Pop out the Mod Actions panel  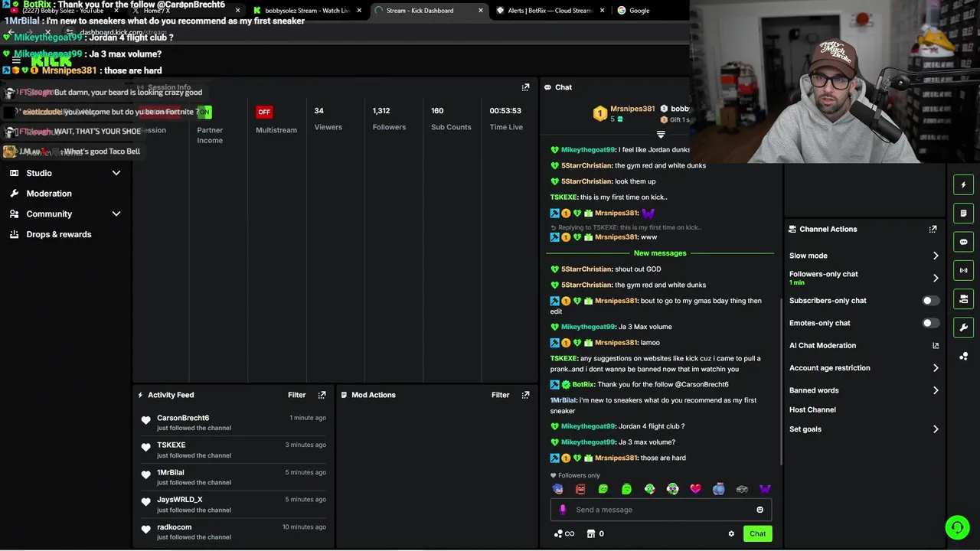525,395
